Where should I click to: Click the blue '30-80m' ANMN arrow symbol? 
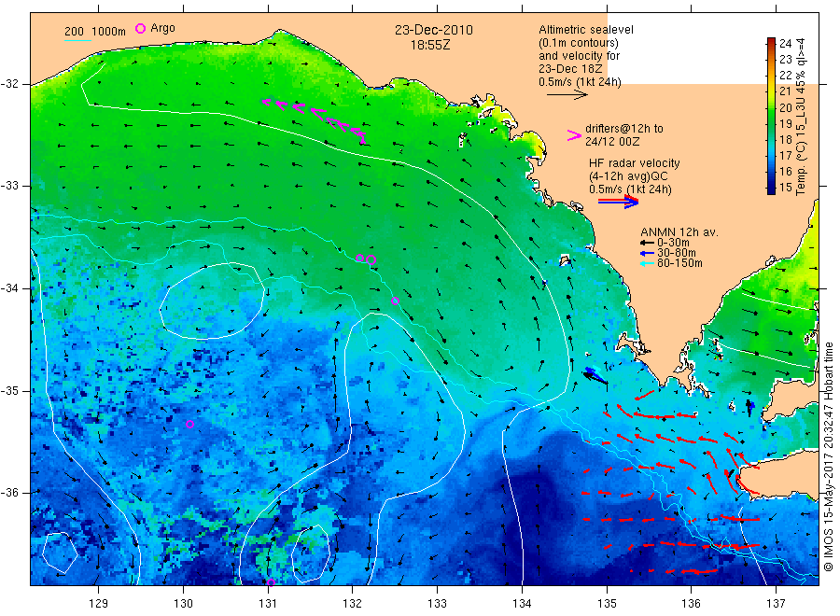647,253
